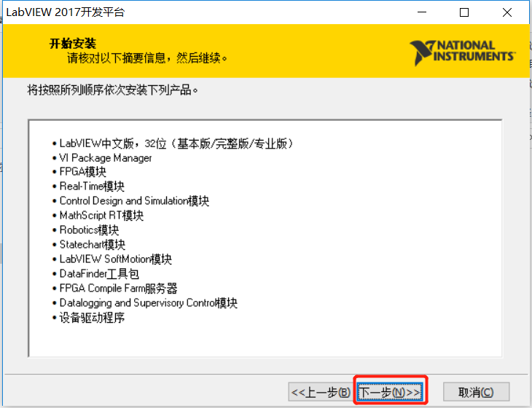The image size is (532, 408).
Task: Select the LabVIEW中文版, 32位 list entry
Action: 173,144
